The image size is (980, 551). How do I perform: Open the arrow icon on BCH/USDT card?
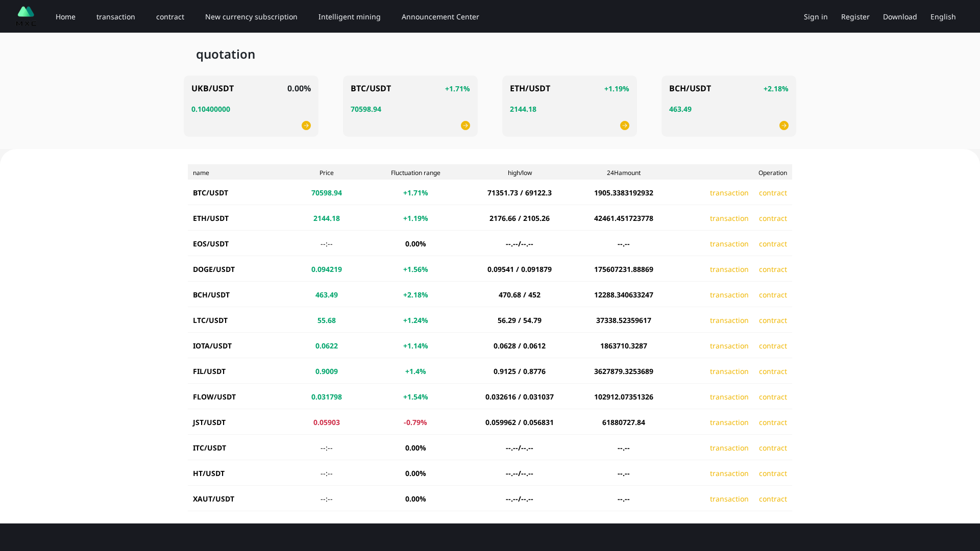784,125
